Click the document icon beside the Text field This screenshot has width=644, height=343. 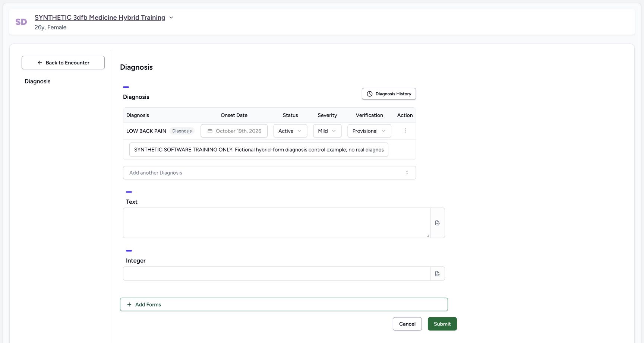tap(438, 223)
